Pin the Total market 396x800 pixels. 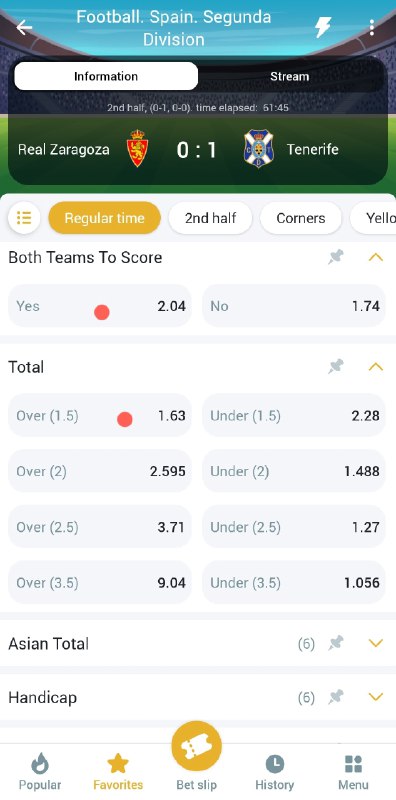tap(336, 366)
